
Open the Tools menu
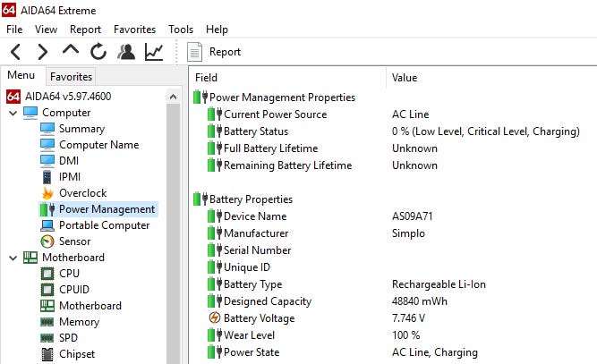pos(181,30)
